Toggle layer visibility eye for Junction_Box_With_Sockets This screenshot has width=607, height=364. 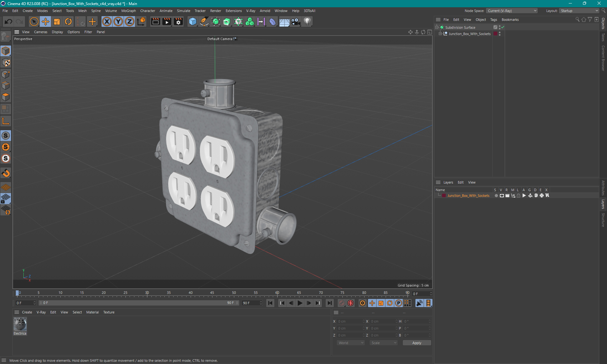coord(502,196)
